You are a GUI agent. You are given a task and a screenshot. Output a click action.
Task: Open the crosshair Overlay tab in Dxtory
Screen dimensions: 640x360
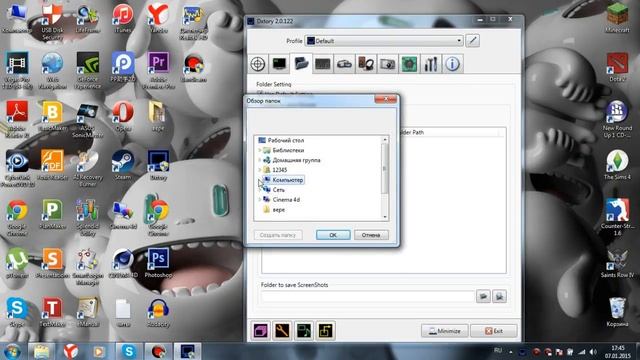pos(258,64)
